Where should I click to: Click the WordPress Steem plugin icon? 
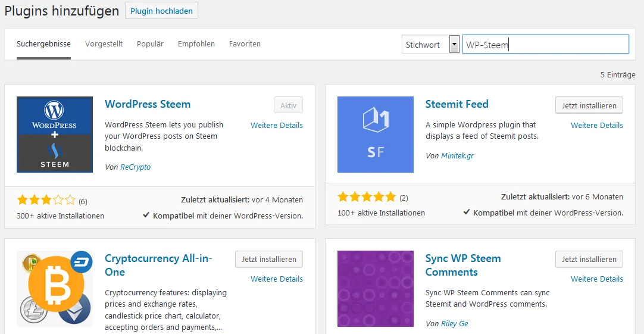coord(55,135)
